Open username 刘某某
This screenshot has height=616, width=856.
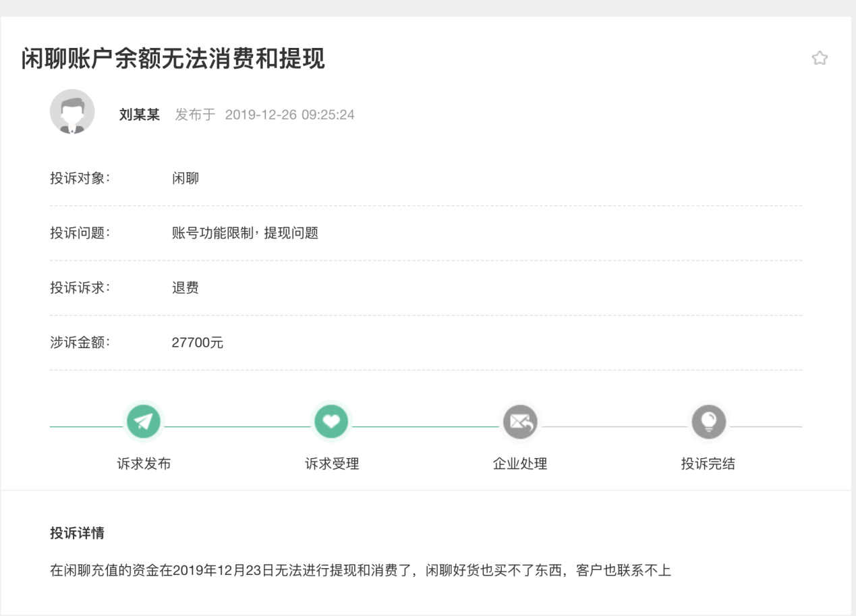coord(140,115)
